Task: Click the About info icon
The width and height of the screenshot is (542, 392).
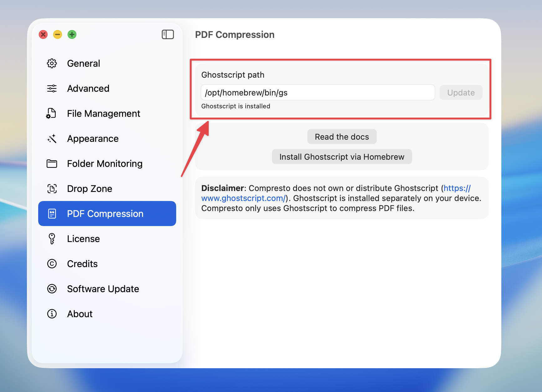Action: point(52,314)
